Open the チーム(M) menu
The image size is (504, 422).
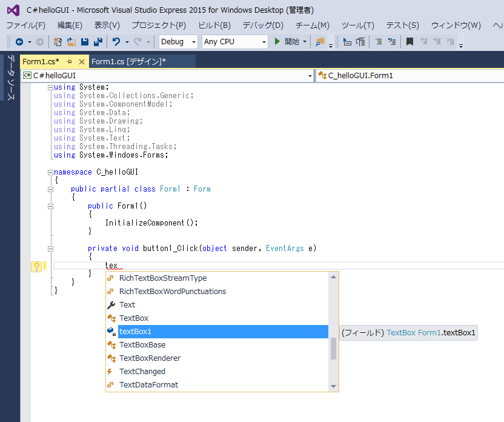coord(313,25)
